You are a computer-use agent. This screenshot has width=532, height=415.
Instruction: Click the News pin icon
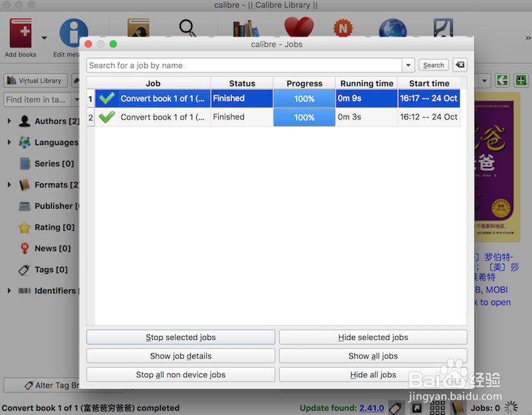[25, 248]
